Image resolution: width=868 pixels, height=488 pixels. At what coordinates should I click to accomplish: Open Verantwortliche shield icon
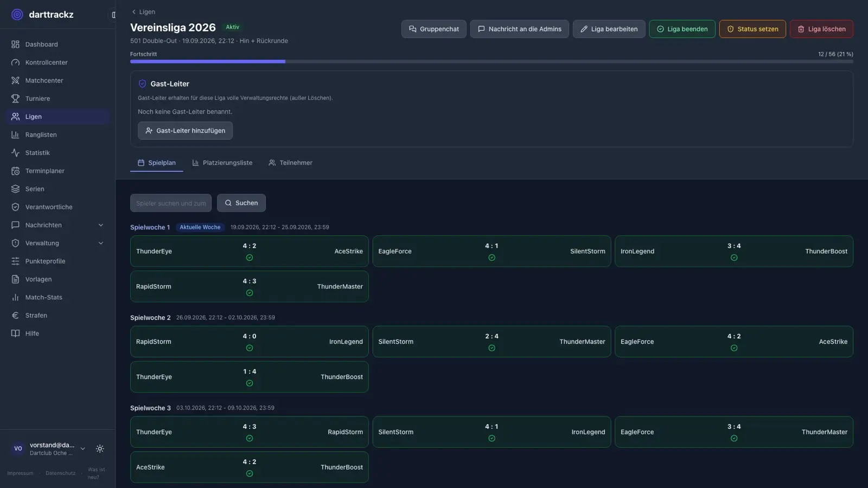(15, 207)
